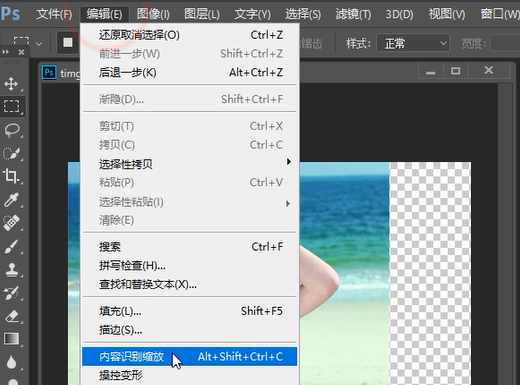This screenshot has height=385, width=520.
Task: Open the 样式 style dropdown showing 正常
Action: pos(413,43)
